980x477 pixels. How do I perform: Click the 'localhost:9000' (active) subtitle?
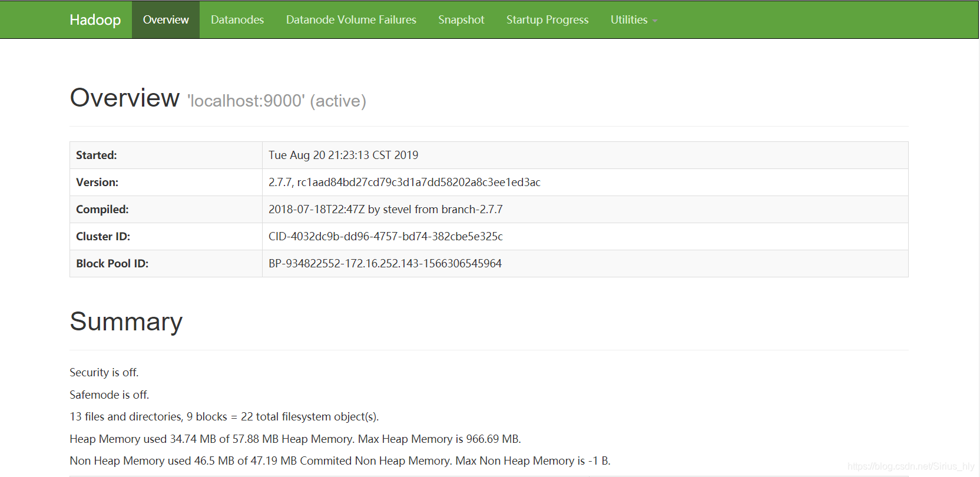pos(277,101)
